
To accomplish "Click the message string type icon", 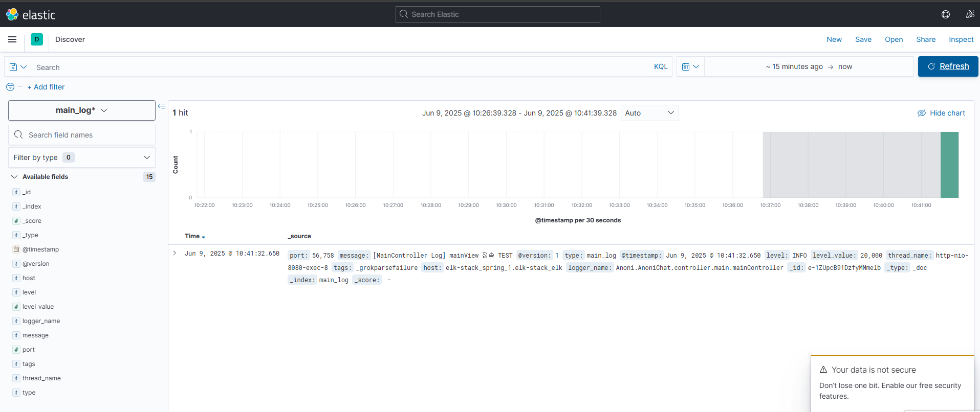I will [16, 335].
